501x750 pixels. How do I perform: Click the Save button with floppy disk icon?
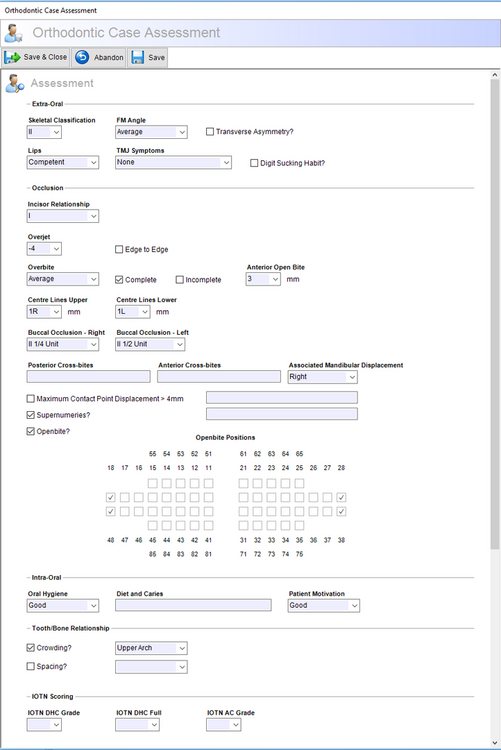click(147, 57)
